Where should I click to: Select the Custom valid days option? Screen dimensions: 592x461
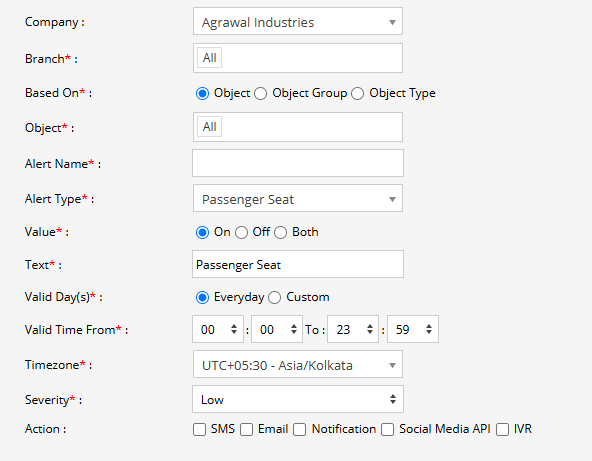click(x=274, y=298)
